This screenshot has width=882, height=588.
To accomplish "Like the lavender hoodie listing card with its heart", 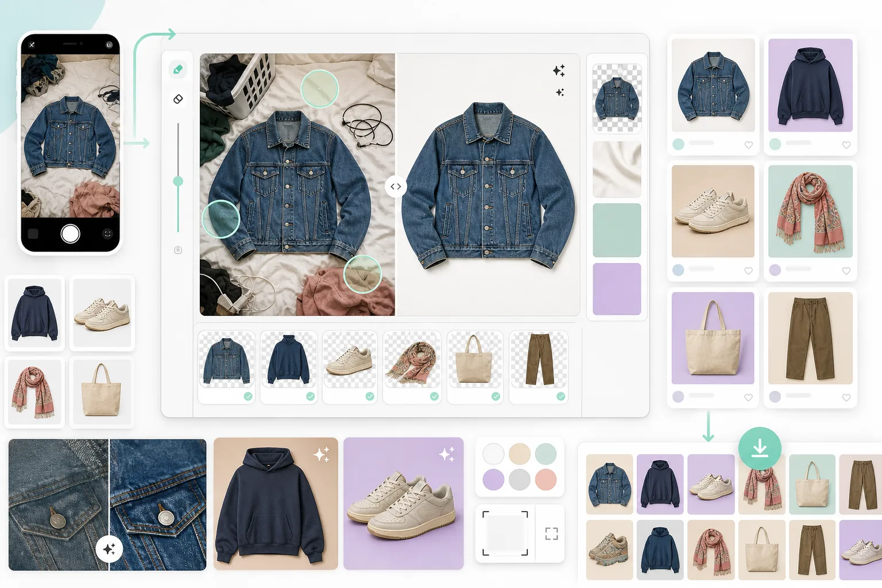I will click(x=846, y=145).
